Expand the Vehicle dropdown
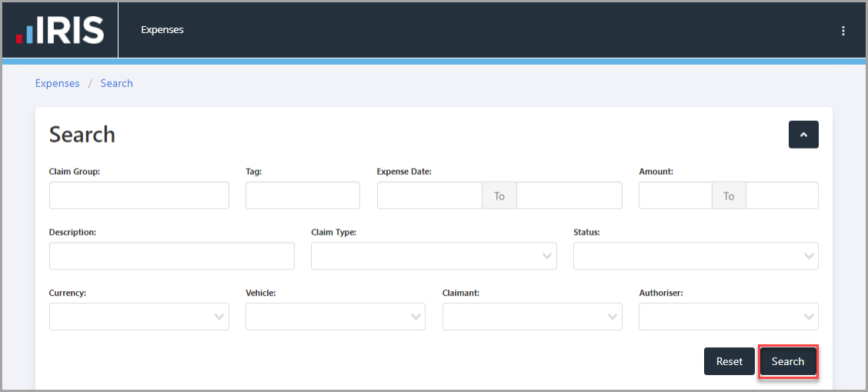This screenshot has width=868, height=392. click(x=336, y=317)
